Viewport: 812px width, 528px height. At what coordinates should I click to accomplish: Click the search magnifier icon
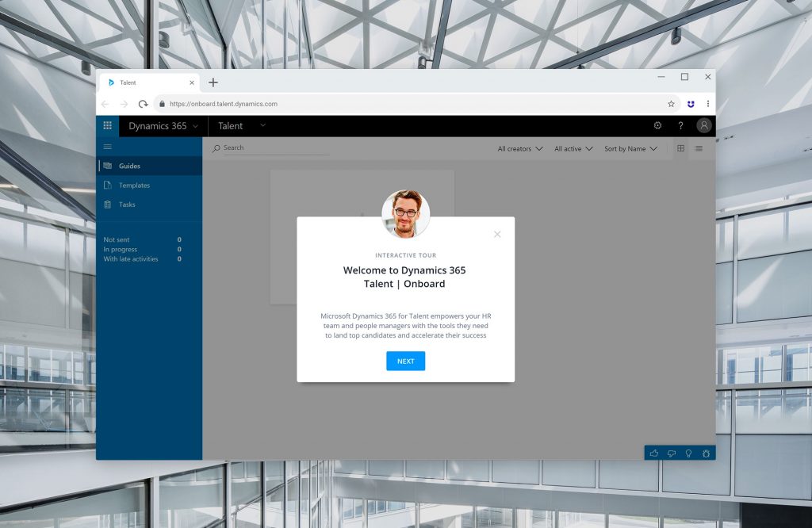coord(216,148)
